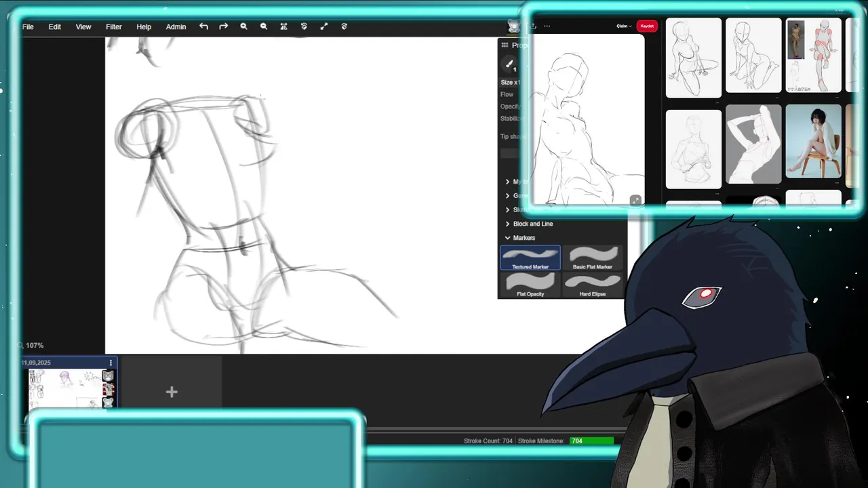Select the Textured Marker brush
868x488 pixels.
click(530, 258)
